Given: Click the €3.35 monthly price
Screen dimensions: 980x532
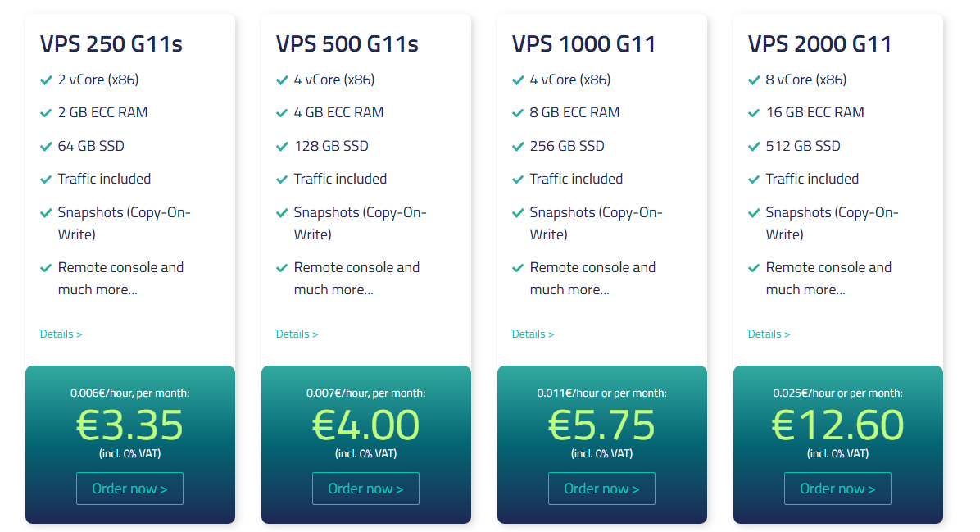Looking at the screenshot, I should pos(129,425).
